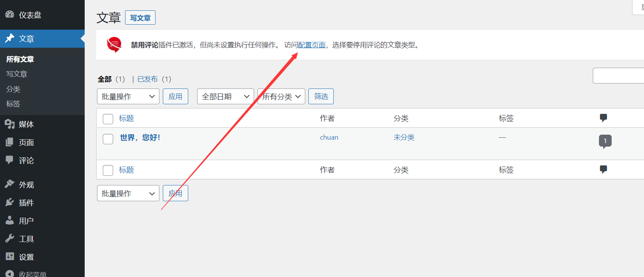This screenshot has height=277, width=644.
Task: Show 全部 (1) posts filter
Action: pyautogui.click(x=111, y=79)
